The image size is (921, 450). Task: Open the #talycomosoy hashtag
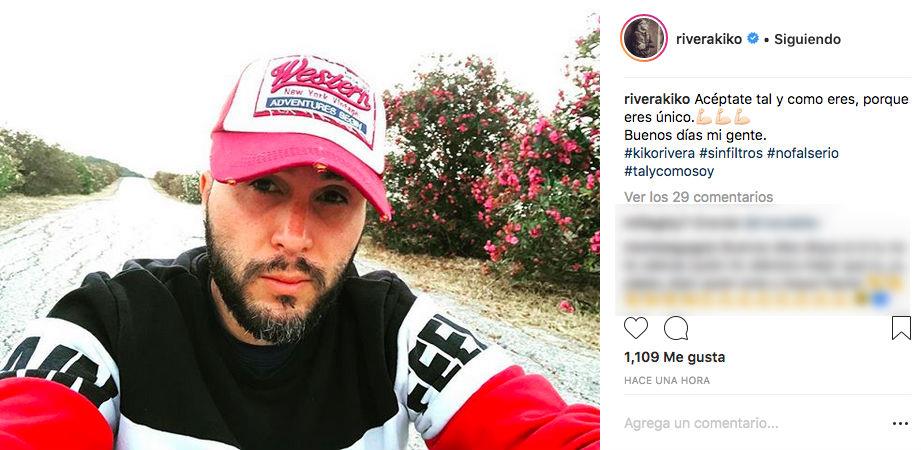[669, 172]
